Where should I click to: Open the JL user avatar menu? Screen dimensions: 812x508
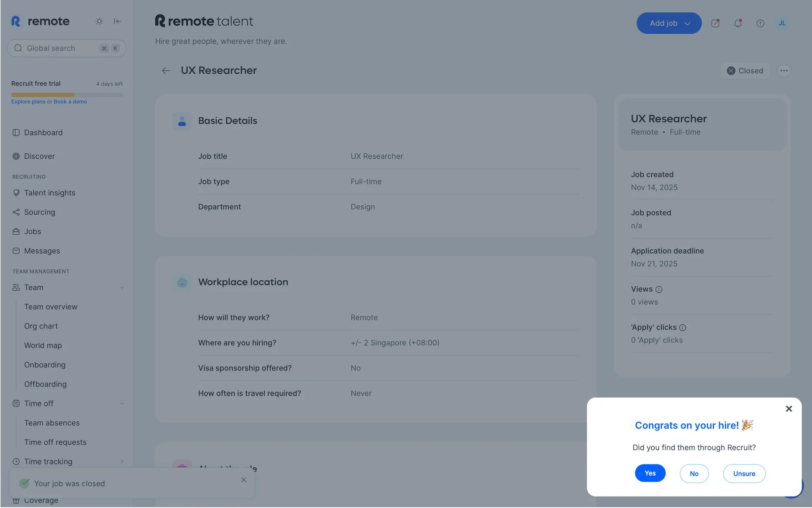point(782,23)
